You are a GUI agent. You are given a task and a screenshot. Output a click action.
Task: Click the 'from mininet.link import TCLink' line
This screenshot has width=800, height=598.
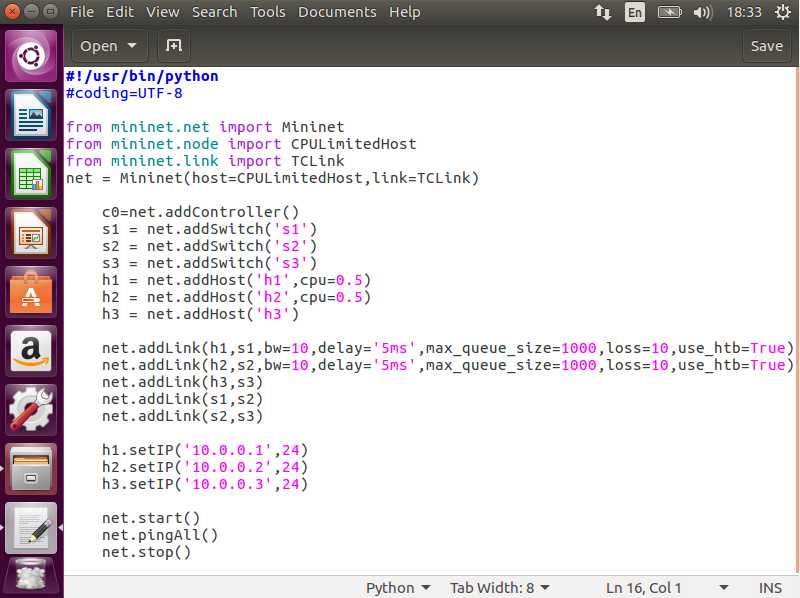pos(205,161)
